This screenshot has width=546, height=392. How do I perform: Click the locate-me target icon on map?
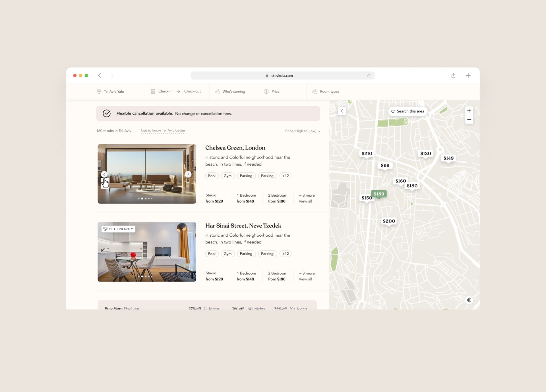pyautogui.click(x=469, y=300)
